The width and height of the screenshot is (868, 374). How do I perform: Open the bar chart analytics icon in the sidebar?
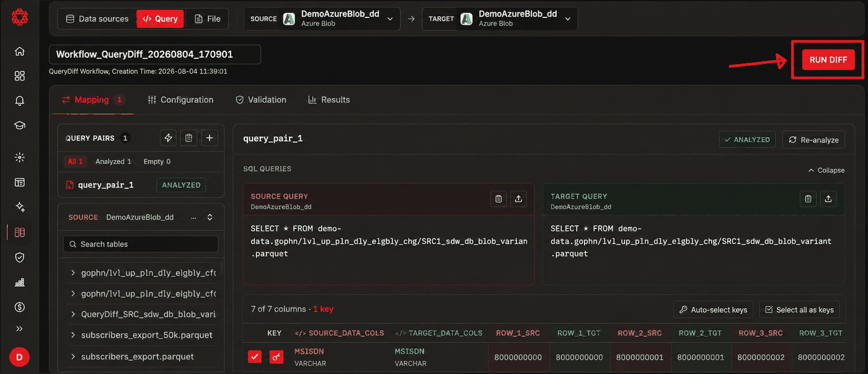20,282
